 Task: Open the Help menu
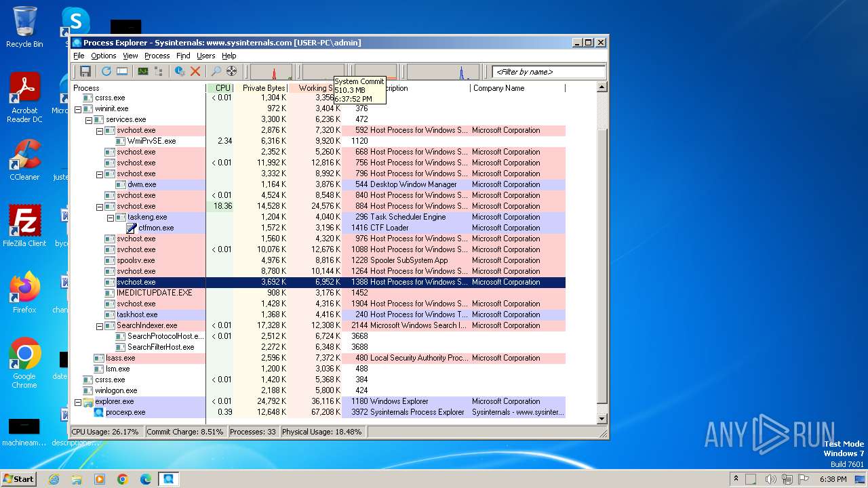click(229, 56)
